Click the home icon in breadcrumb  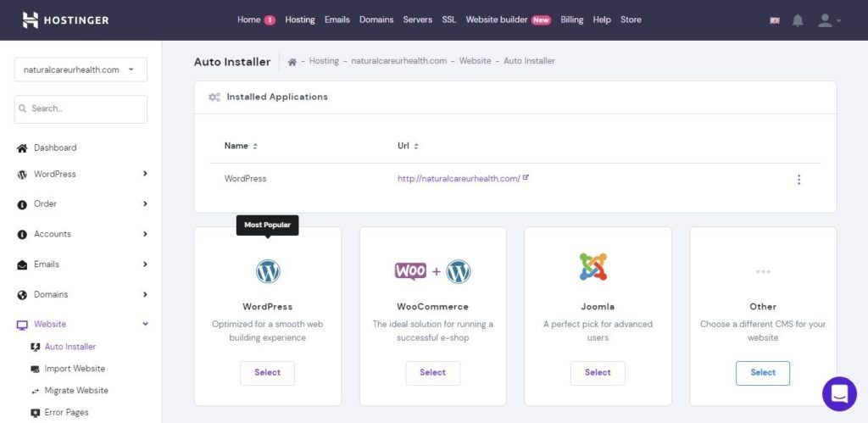[292, 62]
